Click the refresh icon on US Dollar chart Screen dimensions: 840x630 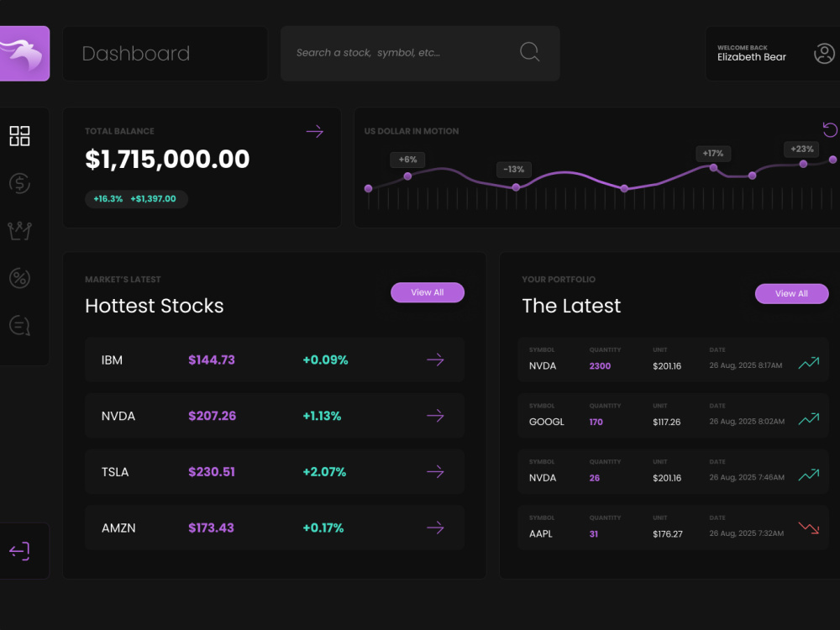830,129
